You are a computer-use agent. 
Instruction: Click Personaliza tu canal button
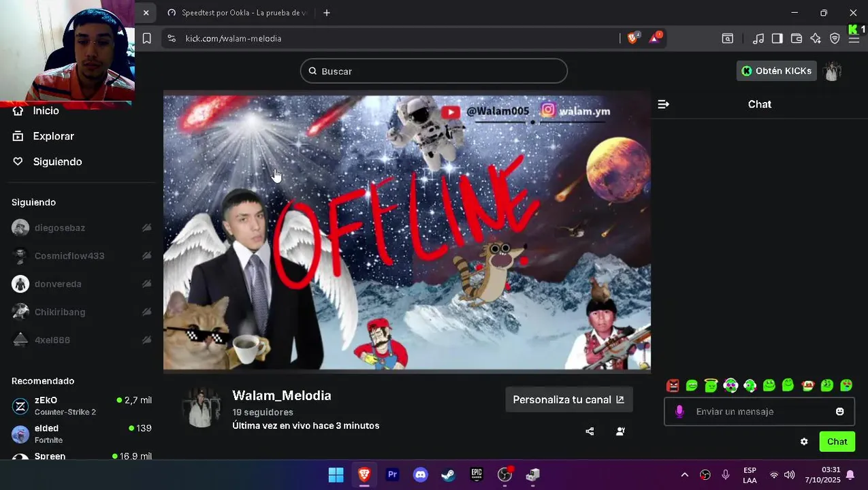pyautogui.click(x=568, y=399)
